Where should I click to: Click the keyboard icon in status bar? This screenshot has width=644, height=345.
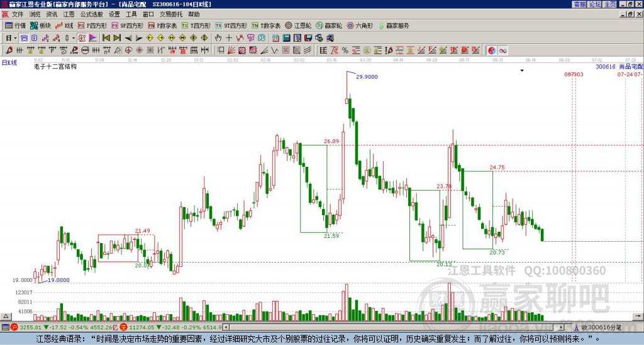[x=5, y=327]
